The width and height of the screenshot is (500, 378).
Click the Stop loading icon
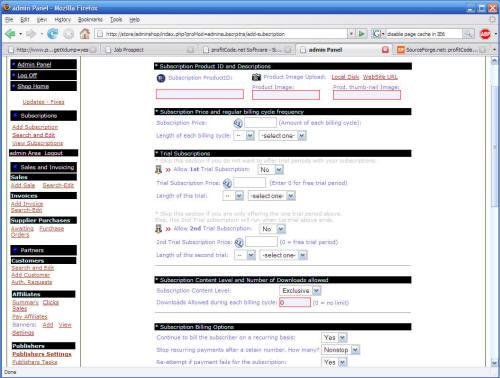click(69, 34)
